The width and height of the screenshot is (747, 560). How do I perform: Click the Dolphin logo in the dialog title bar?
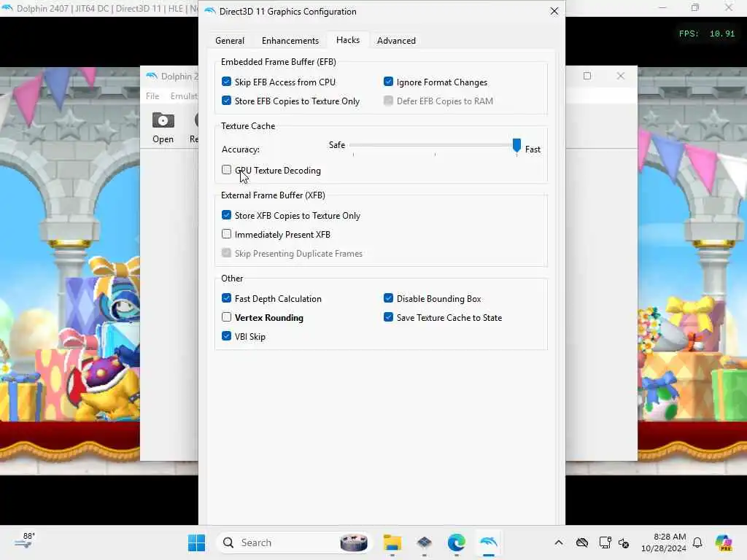click(209, 11)
